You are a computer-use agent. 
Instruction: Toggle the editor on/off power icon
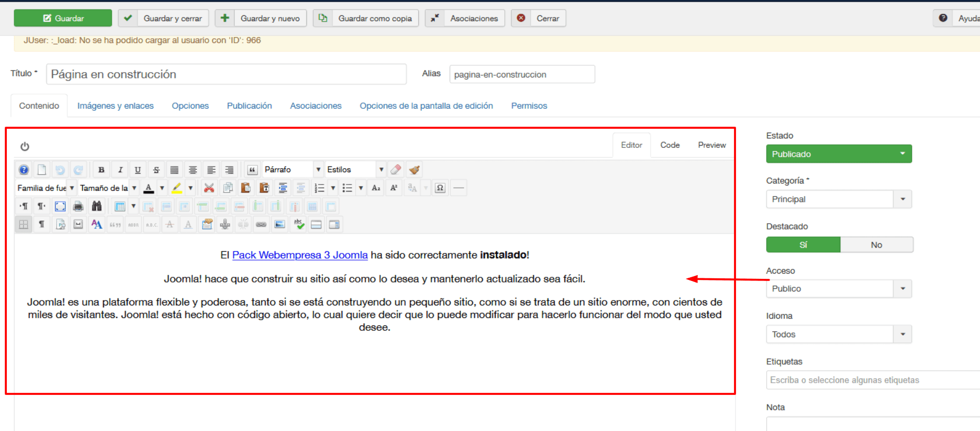point(24,146)
